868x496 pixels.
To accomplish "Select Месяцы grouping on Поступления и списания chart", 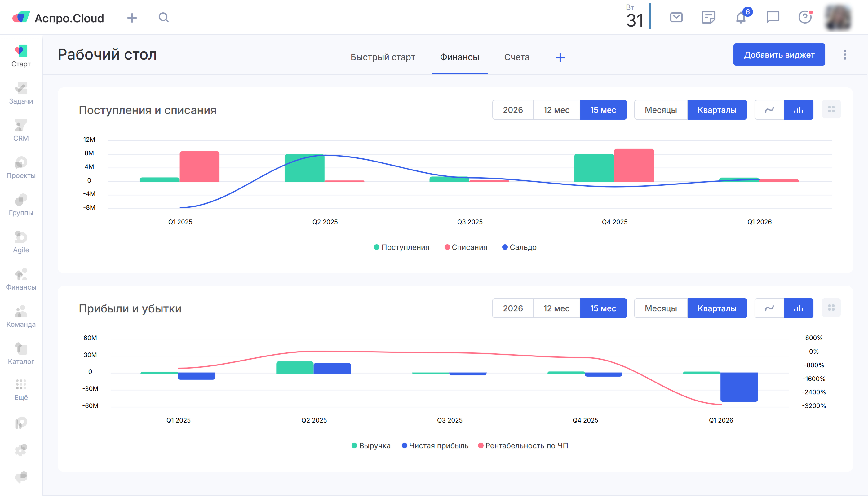I will click(661, 110).
